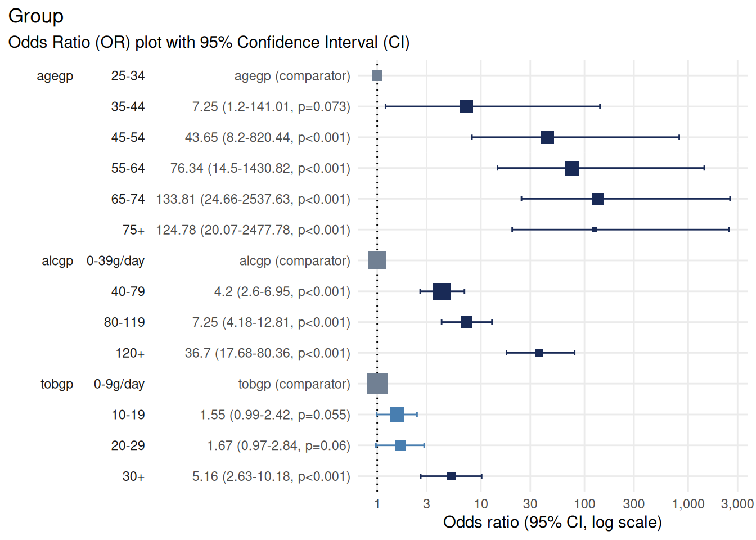Image resolution: width=756 pixels, height=540 pixels.
Task: Click the 65-74 odds ratio square marker
Action: (597, 199)
